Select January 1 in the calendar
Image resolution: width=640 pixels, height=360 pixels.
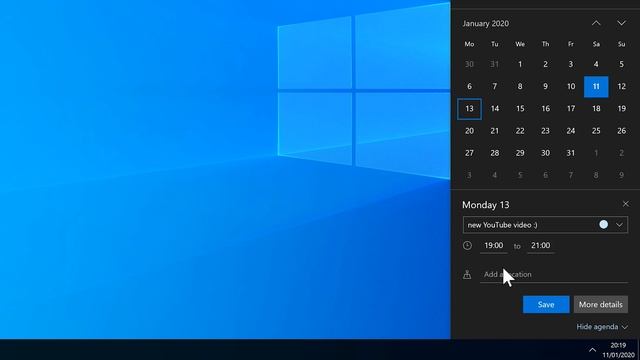520,64
